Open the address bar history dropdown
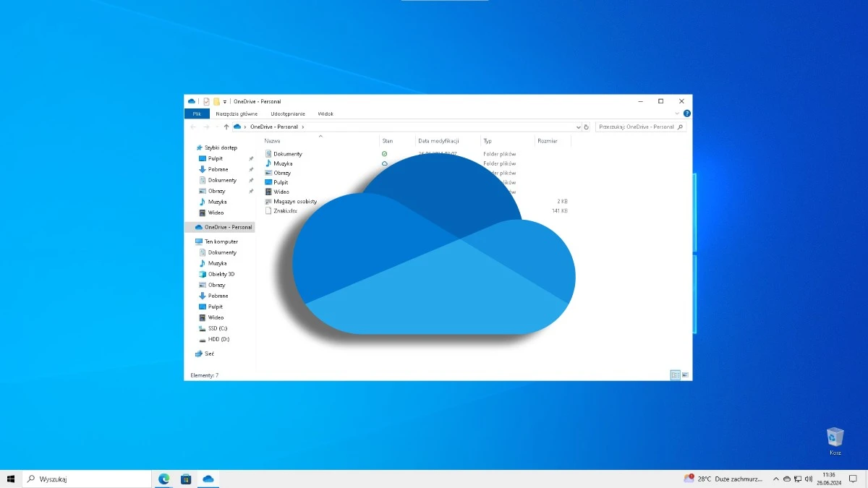The image size is (868, 488). (x=577, y=127)
